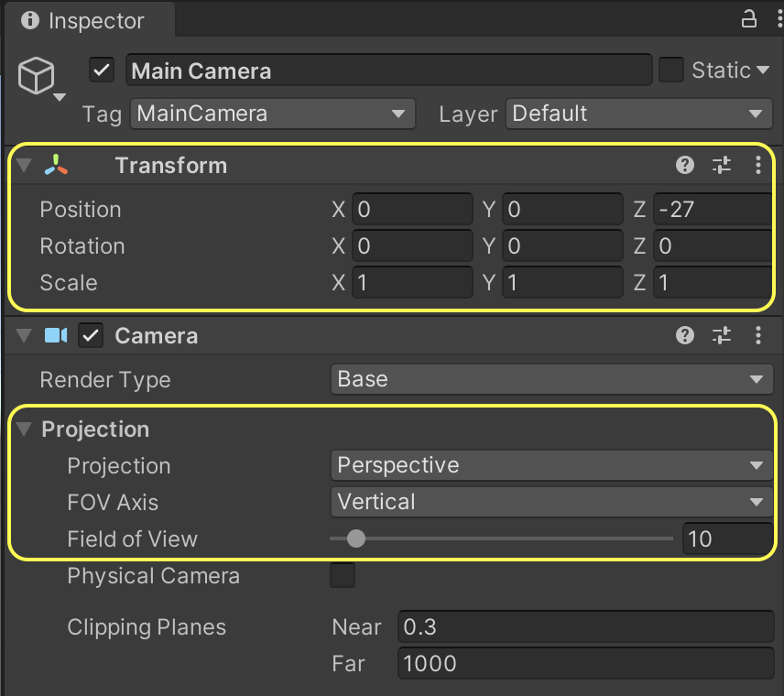The image size is (784, 696).
Task: Open the Render Type dropdown
Action: [551, 379]
